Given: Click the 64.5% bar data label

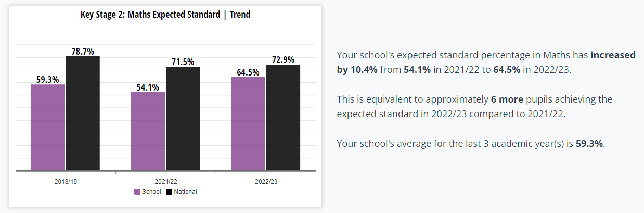Looking at the screenshot, I should (248, 72).
